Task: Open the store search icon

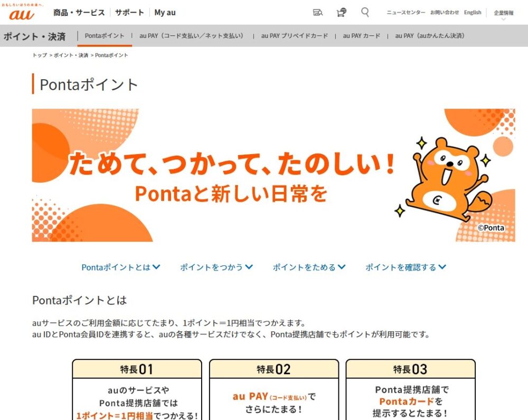Action: 317,13
